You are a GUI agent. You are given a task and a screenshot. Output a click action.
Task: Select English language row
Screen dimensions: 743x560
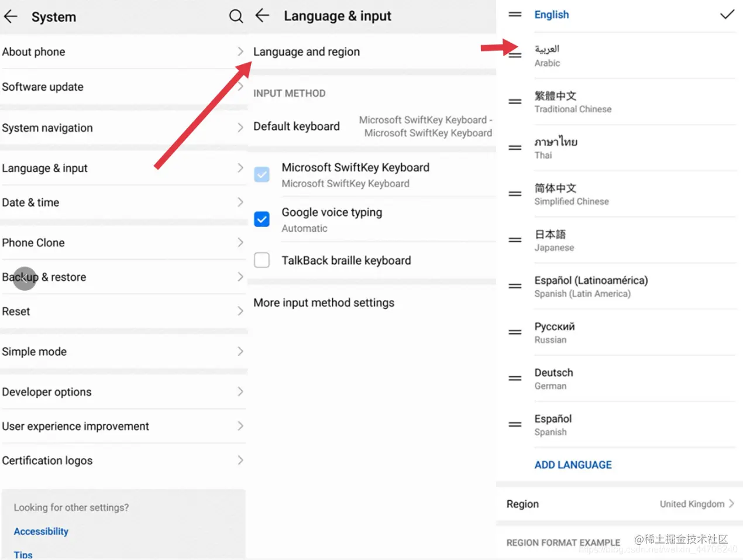(x=620, y=15)
